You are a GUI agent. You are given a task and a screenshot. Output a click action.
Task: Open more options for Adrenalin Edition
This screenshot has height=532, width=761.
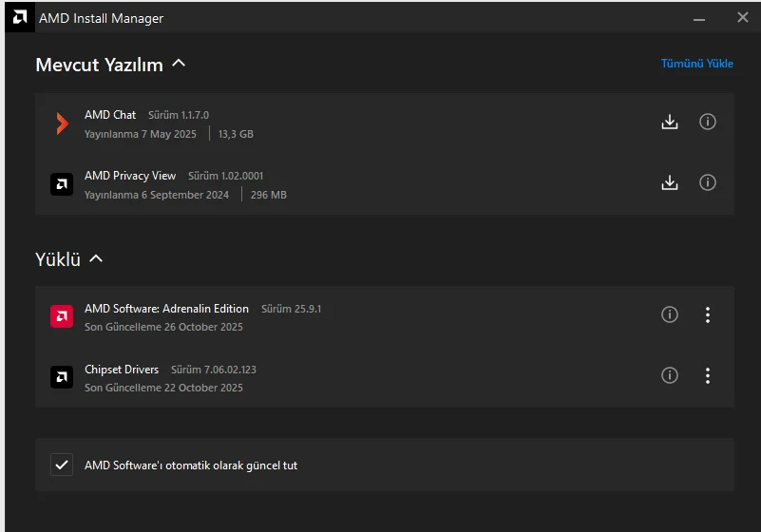click(708, 314)
